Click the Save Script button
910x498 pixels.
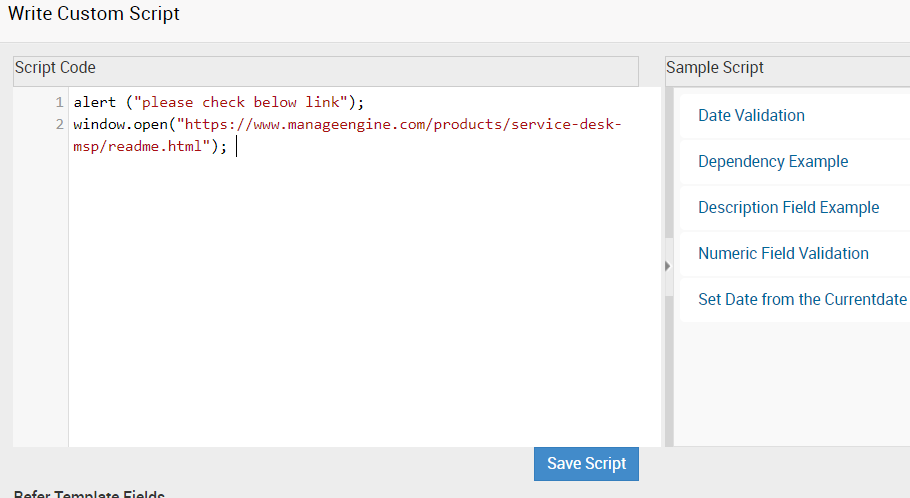[x=586, y=464]
